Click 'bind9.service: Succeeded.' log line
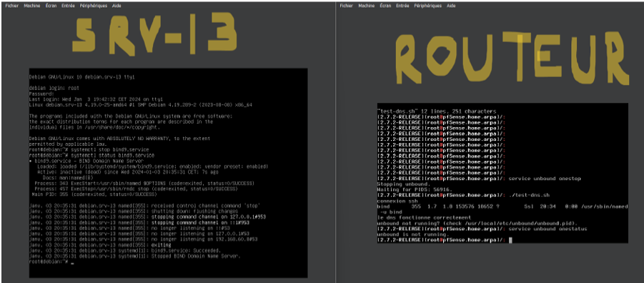Screen dimensions: 644x283 click(125, 250)
